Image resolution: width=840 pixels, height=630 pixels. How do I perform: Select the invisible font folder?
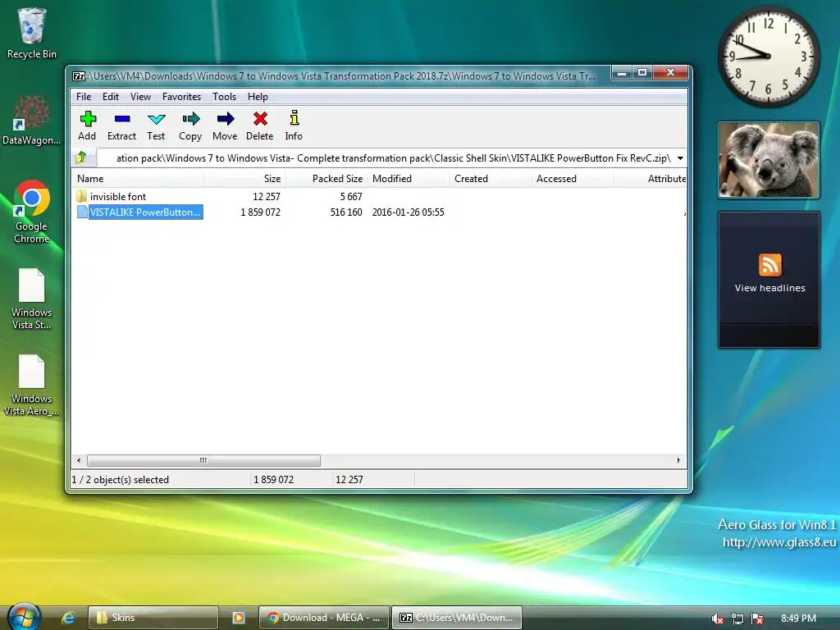(118, 197)
